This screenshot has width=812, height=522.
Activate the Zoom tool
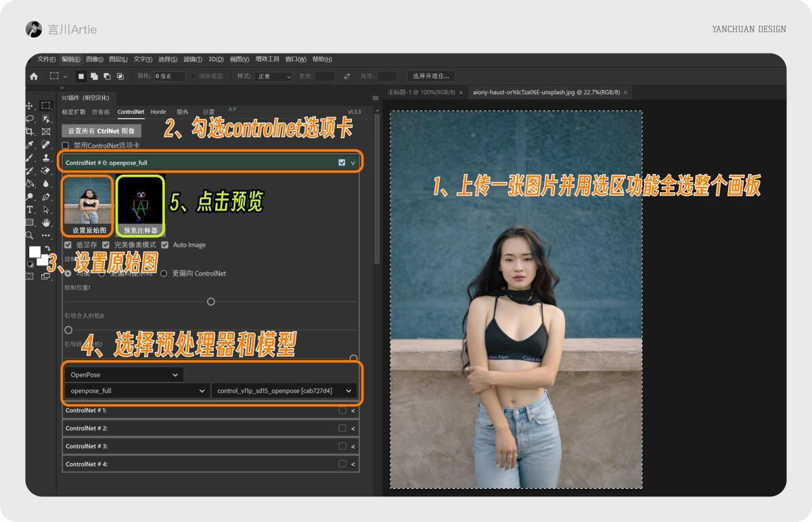point(29,235)
